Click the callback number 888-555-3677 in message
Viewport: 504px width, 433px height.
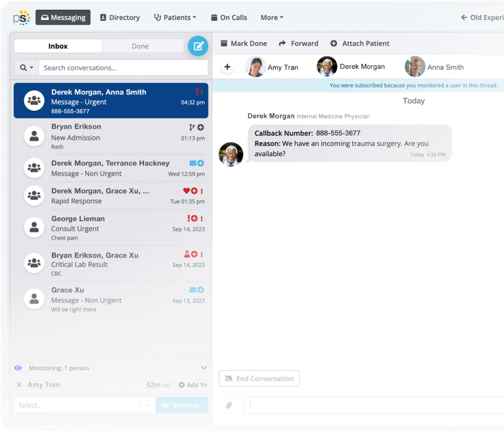(338, 133)
